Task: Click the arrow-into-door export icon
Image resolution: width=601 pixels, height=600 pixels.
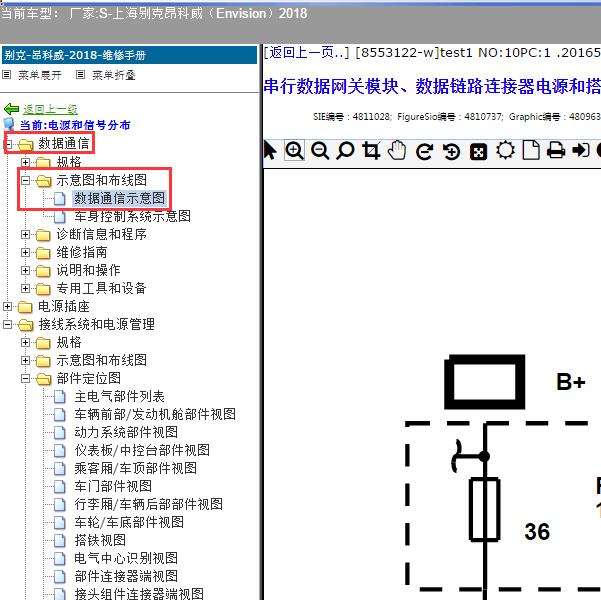Action: (581, 150)
